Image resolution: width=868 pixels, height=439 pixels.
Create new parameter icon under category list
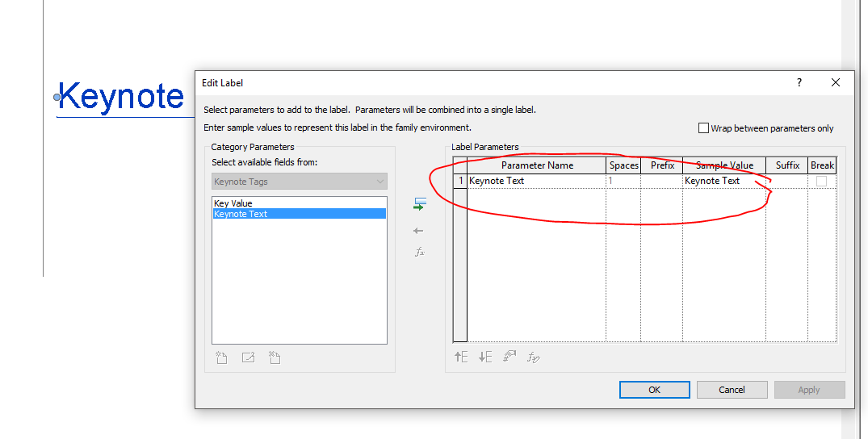click(221, 357)
